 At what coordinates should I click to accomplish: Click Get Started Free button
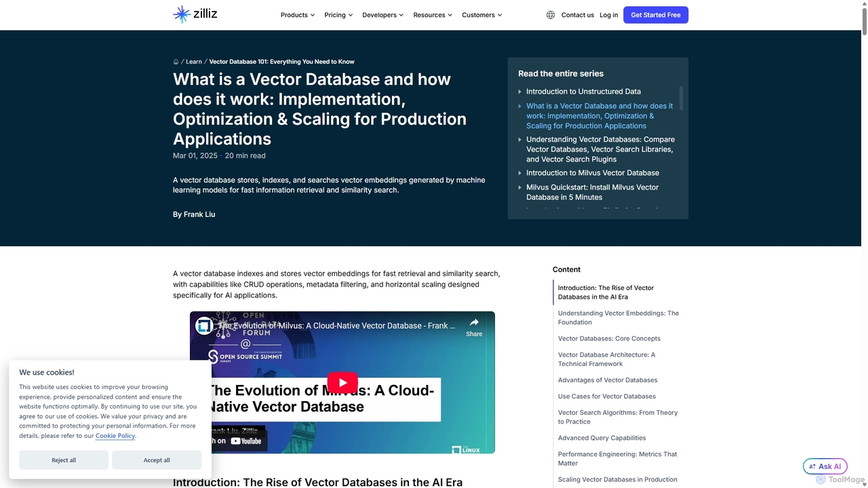(656, 15)
